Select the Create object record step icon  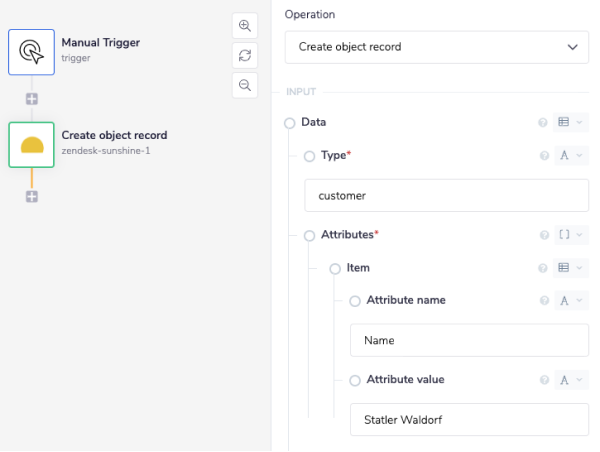coord(31,145)
